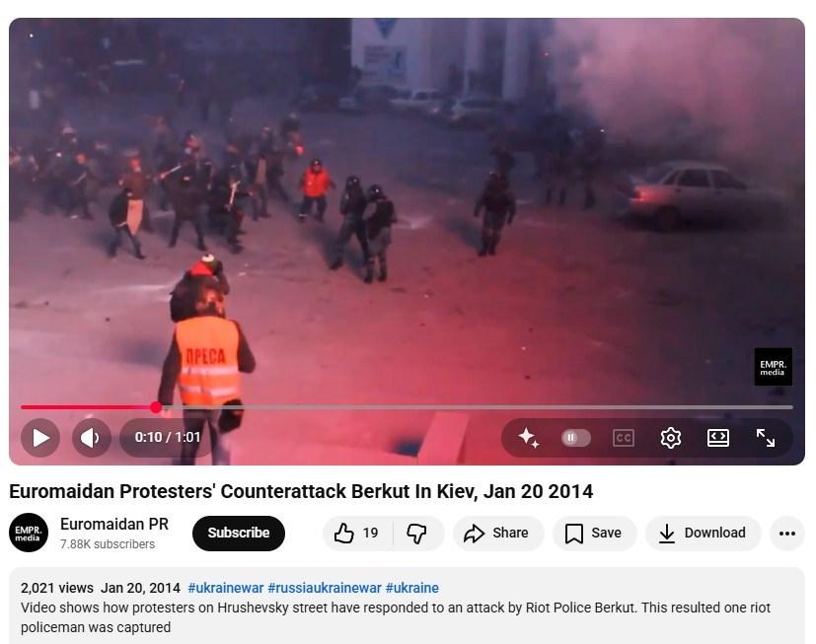Share this video
816x644 pixels.
[498, 533]
